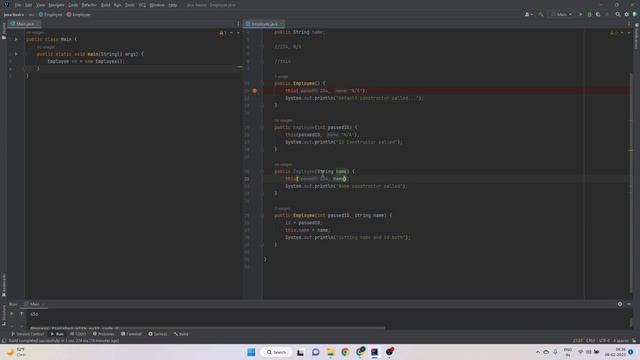This screenshot has height=360, width=640.
Task: Open IntelliJ IDEA icon on the taskbar
Action: coord(374,352)
